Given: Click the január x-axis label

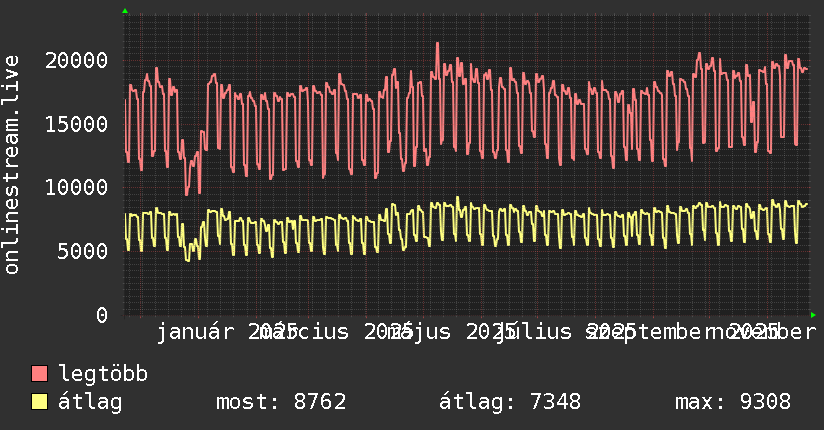Looking at the screenshot, I should pyautogui.click(x=195, y=332).
